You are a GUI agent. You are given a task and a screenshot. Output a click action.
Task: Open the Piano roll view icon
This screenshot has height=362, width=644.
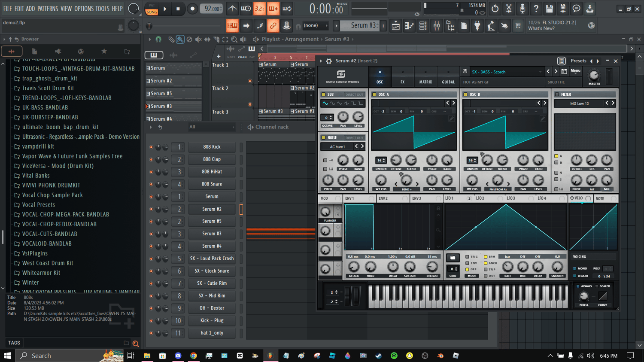pyautogui.click(x=409, y=26)
